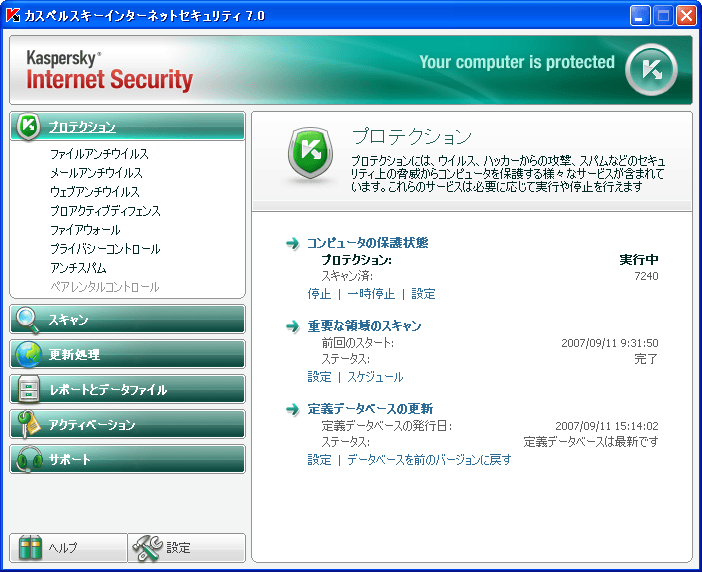The image size is (702, 572).
Task: Select アンチスパム in the protection list
Action: pyautogui.click(x=78, y=268)
